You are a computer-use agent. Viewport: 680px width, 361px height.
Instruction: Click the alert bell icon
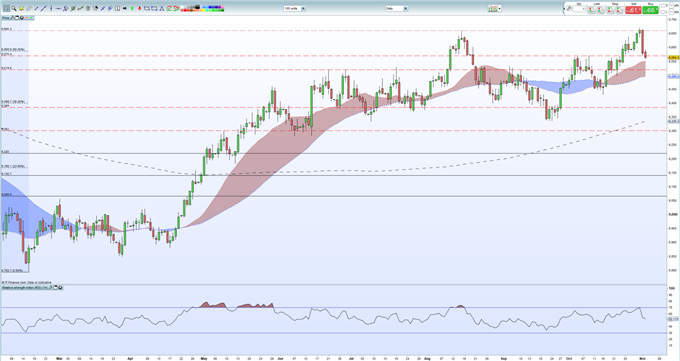tap(21, 8)
